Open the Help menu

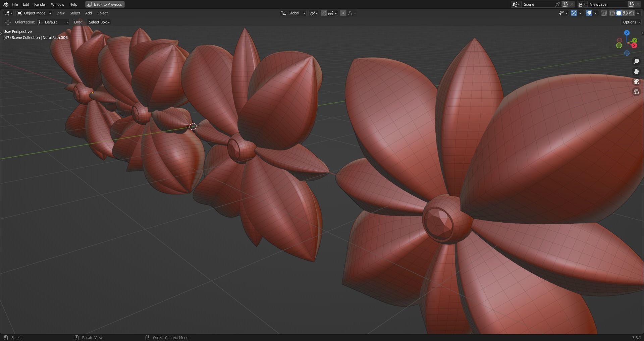[x=73, y=4]
